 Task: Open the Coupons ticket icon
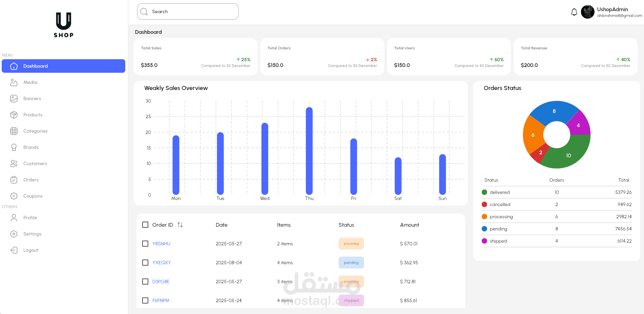point(14,196)
